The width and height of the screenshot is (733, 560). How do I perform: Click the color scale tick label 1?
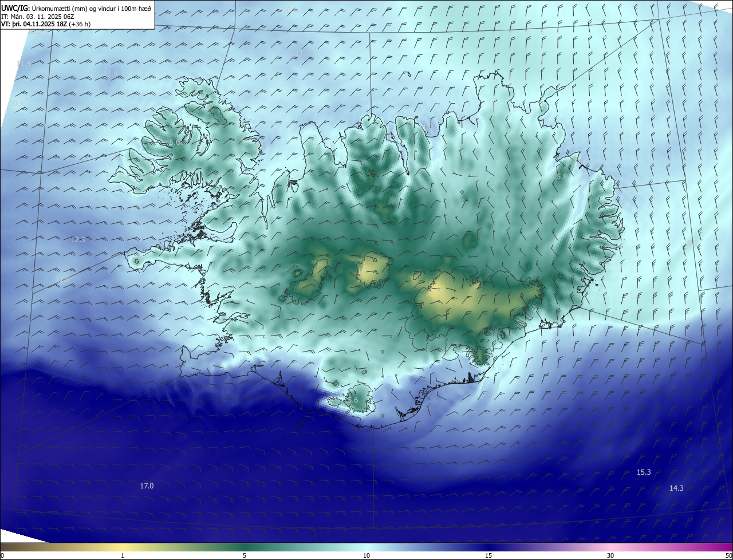[123, 555]
